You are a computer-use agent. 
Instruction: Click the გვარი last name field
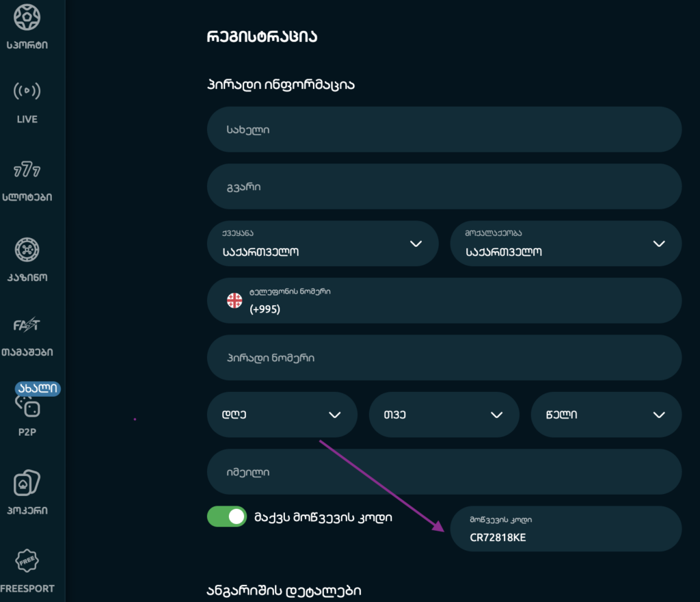pos(444,186)
